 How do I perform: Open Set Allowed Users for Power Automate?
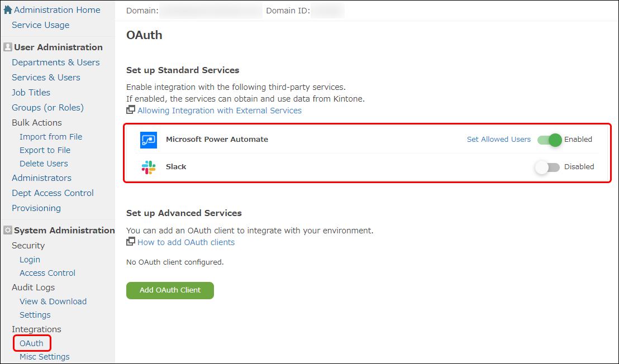point(498,139)
